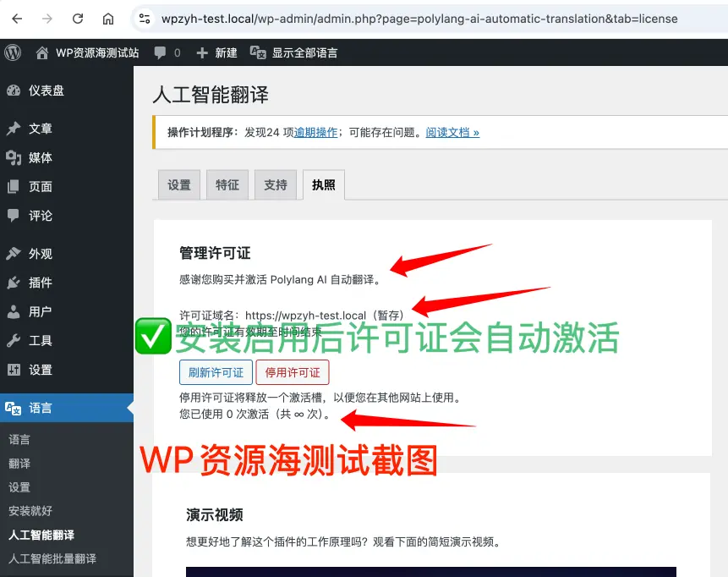
Task: Click the 页面 pages icon
Action: pos(14,187)
